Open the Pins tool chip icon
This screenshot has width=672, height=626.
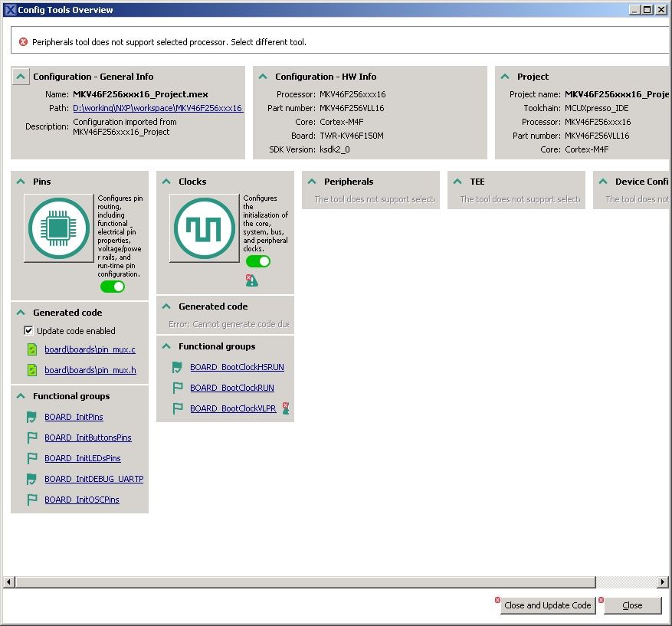coord(59,228)
